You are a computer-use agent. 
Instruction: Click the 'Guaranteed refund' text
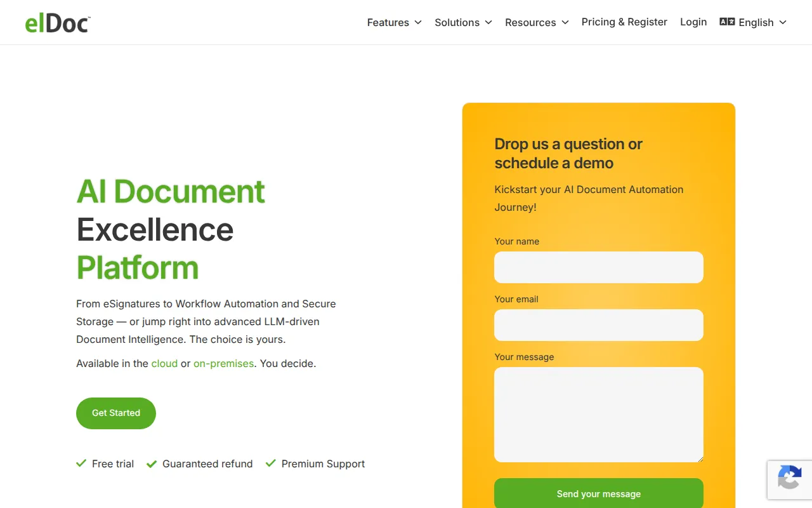207,464
